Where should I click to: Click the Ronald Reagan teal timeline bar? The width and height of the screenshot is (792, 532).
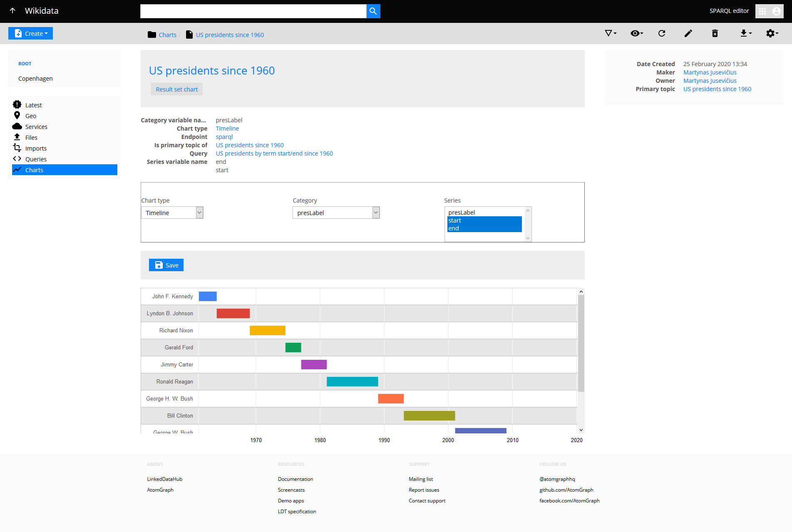[352, 381]
